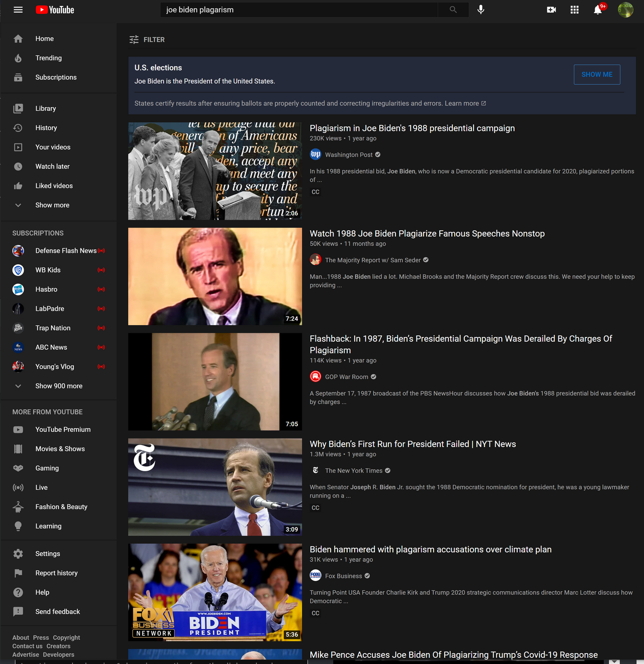This screenshot has width=644, height=664.
Task: Click the Gaming sidebar icon
Action: point(18,468)
